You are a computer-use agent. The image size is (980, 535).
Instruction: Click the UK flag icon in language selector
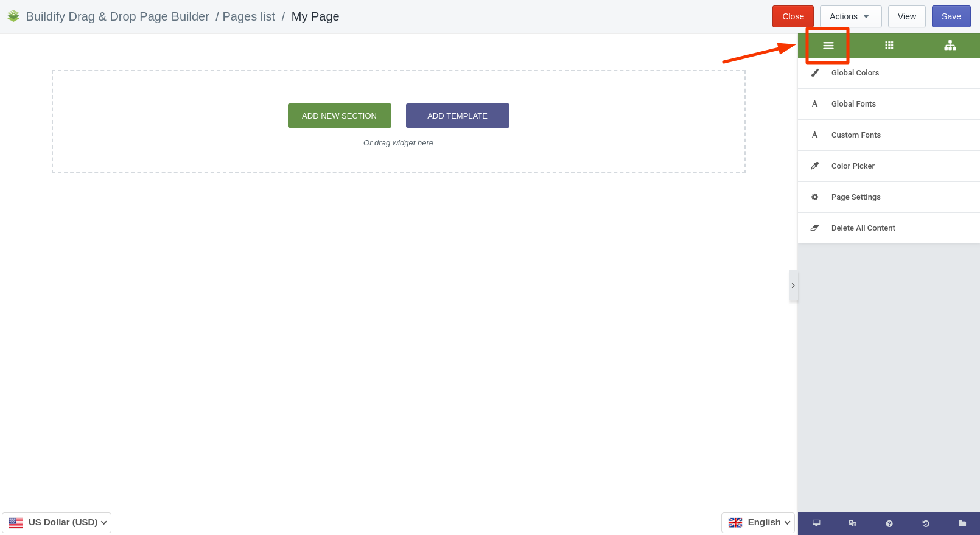pos(735,523)
